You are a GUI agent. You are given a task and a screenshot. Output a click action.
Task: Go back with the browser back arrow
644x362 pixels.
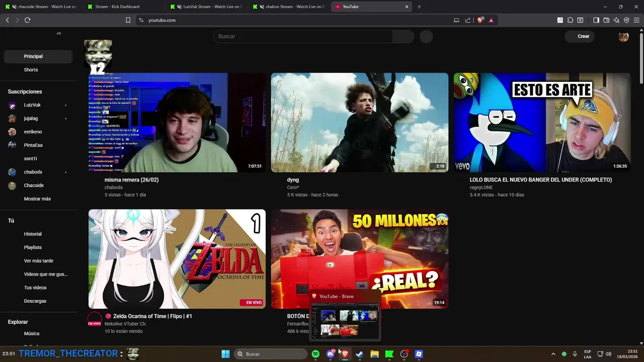tap(8, 20)
